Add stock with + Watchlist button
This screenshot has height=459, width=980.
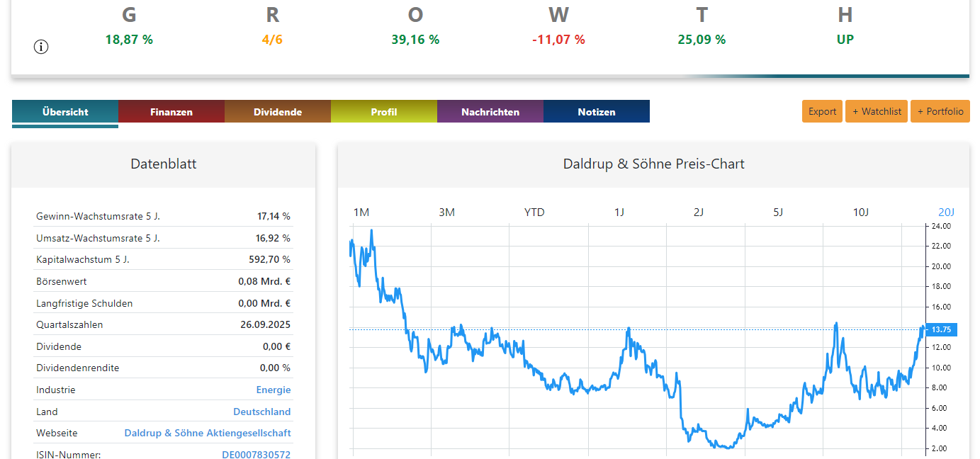click(877, 111)
